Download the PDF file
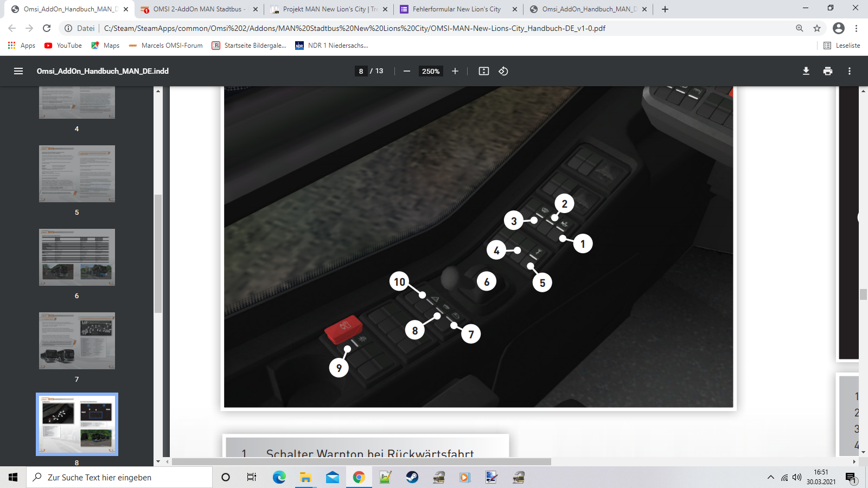Image resolution: width=868 pixels, height=488 pixels. (x=806, y=71)
